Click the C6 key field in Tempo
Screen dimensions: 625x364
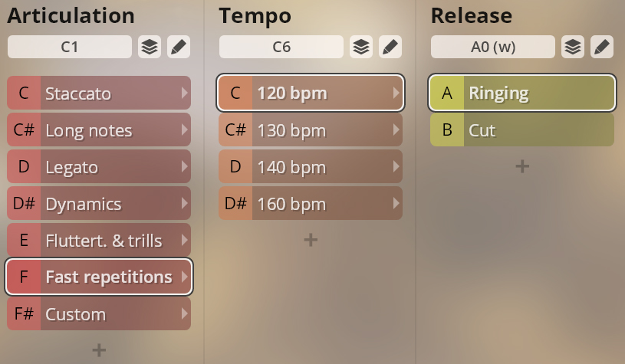[281, 47]
